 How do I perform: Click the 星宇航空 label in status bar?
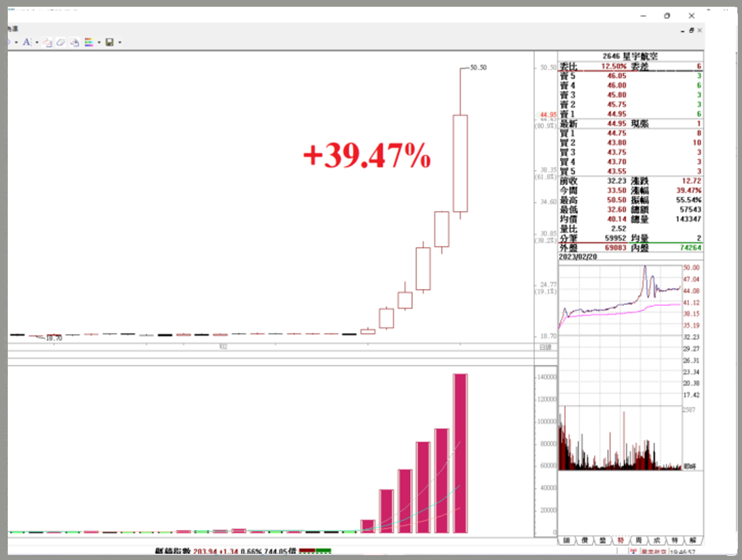coord(654,552)
